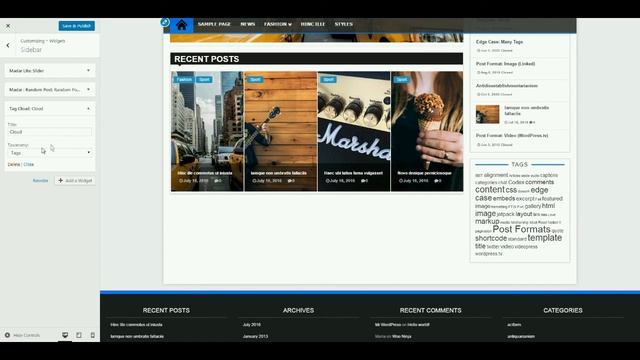Image resolution: width=640 pixels, height=360 pixels.
Task: Click the 'content' tag in cloud
Action: [490, 190]
